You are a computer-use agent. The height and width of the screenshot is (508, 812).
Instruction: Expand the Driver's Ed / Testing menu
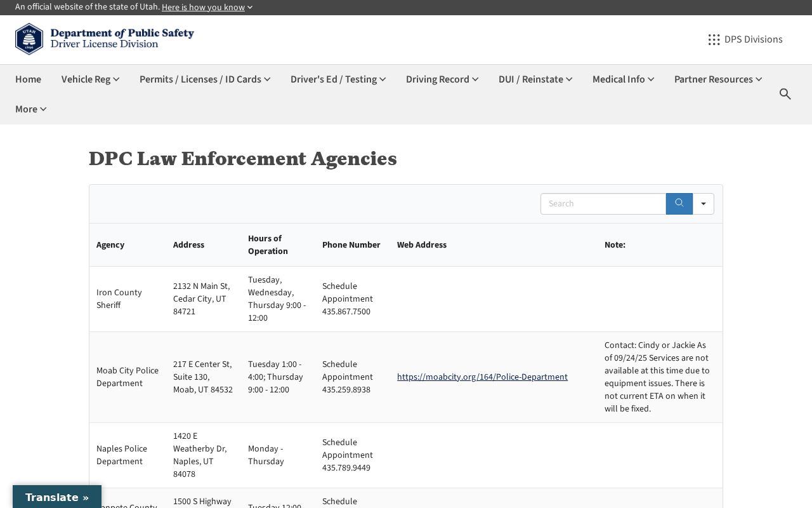338,79
